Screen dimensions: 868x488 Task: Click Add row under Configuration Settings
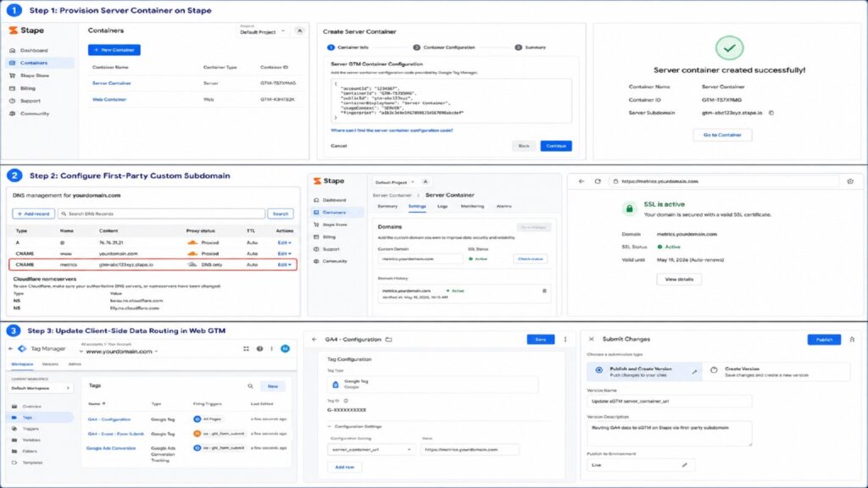[344, 468]
